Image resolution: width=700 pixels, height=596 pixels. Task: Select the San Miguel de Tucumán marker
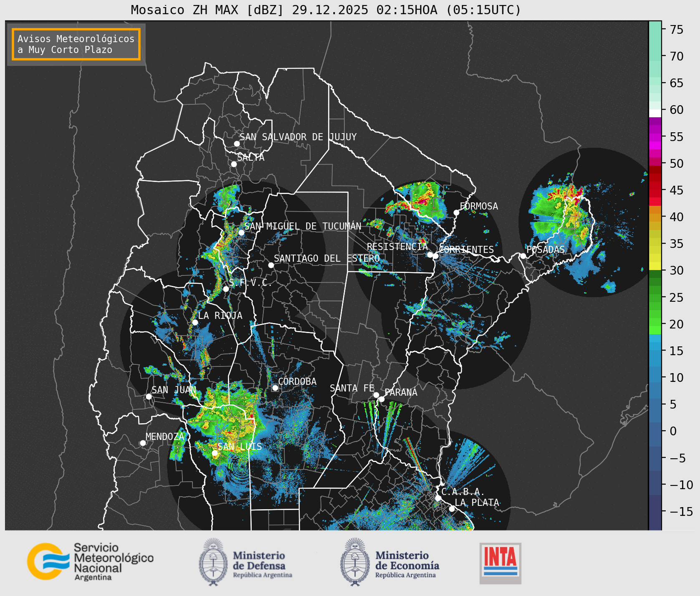pos(241,232)
